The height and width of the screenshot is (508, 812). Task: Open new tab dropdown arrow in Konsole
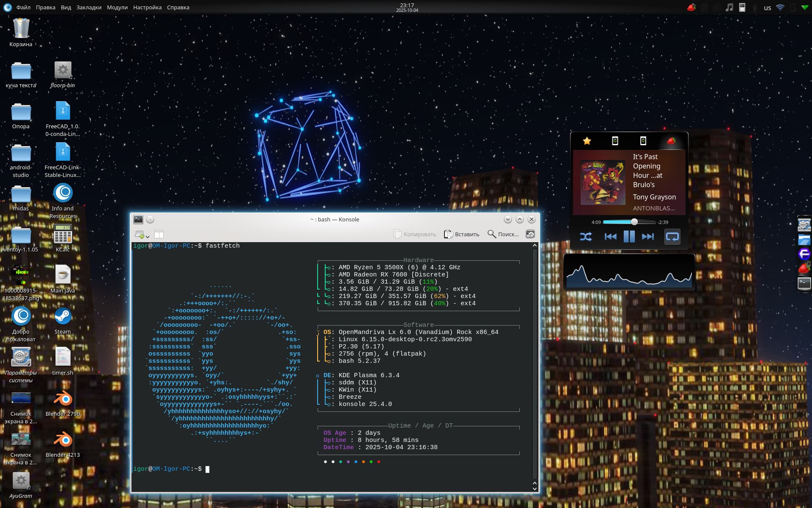(x=148, y=237)
